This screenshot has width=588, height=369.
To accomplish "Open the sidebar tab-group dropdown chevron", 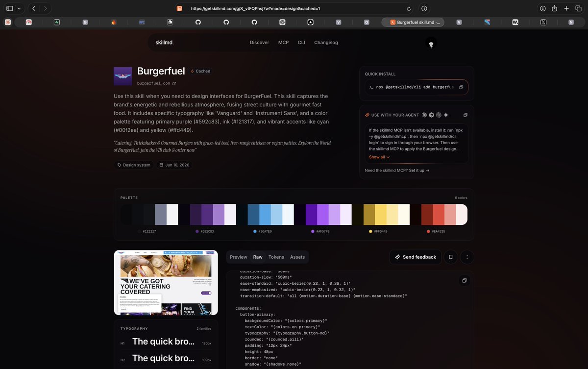I will (19, 8).
